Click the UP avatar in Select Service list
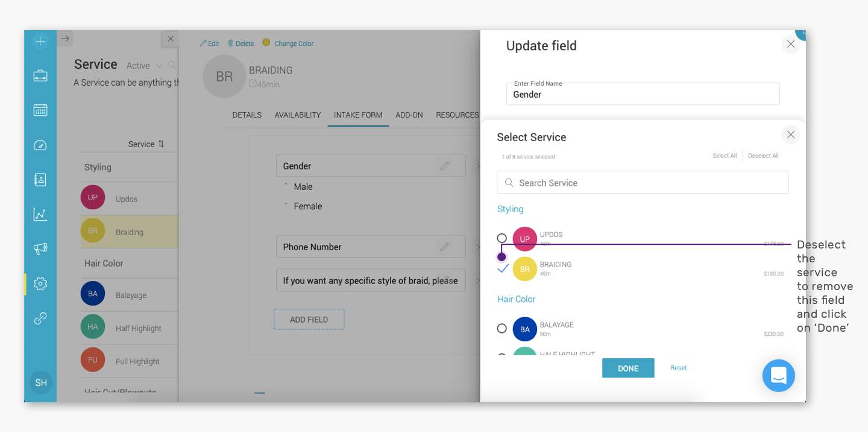 (x=525, y=239)
